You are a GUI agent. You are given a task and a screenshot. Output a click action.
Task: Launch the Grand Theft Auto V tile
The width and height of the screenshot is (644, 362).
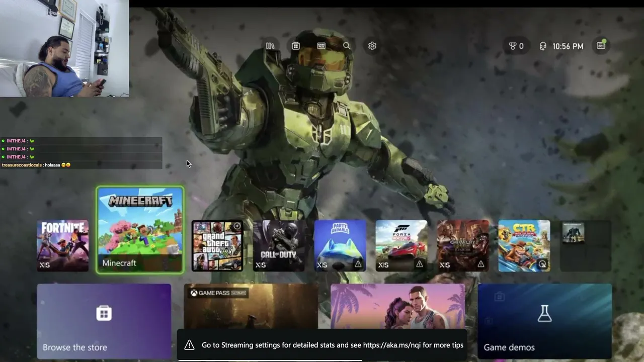217,246
